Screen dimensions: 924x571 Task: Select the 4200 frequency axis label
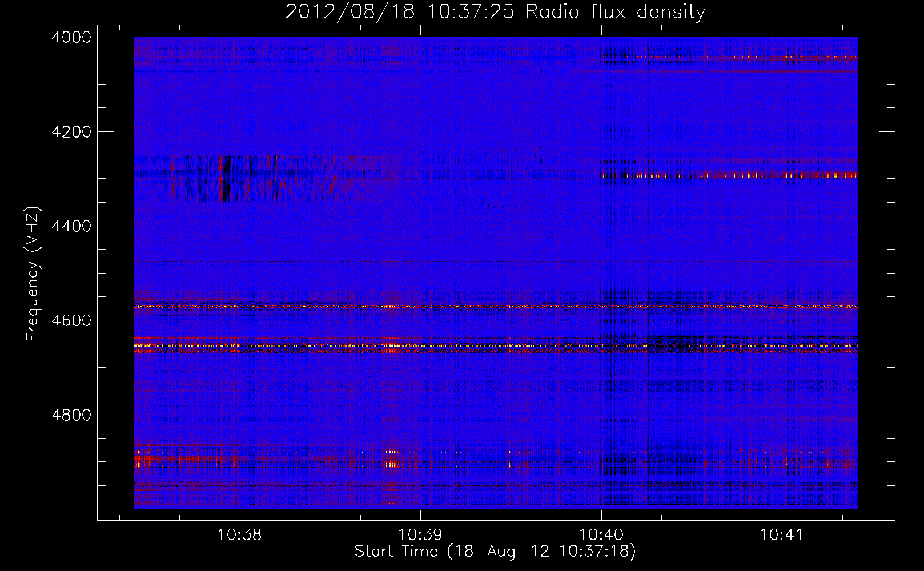[71, 132]
